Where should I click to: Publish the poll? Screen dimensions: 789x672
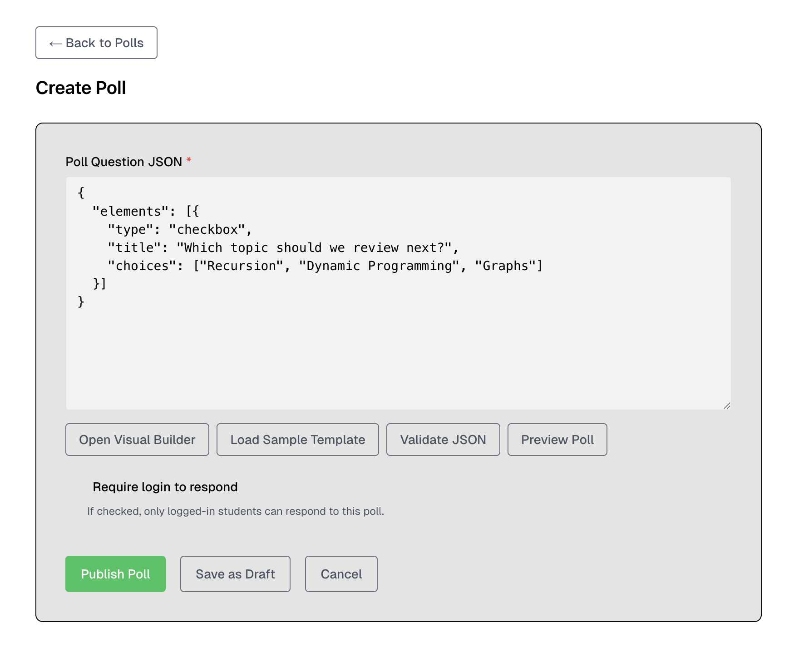(x=115, y=573)
